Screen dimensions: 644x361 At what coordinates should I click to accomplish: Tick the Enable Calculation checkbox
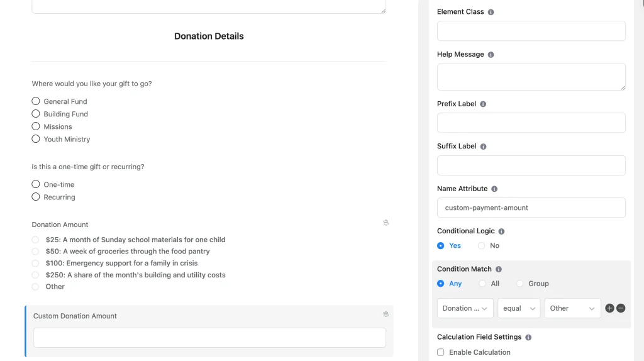coord(441,352)
